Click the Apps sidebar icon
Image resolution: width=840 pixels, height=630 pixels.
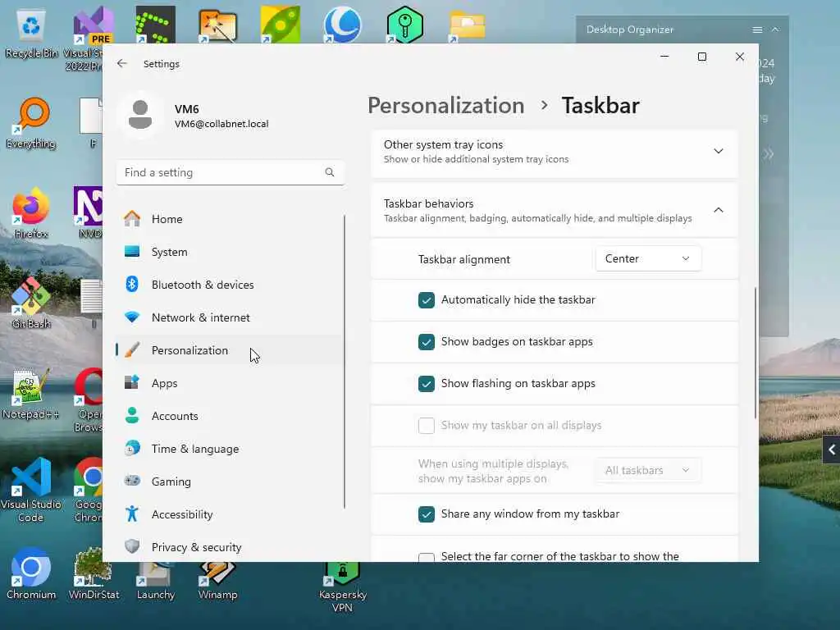click(132, 382)
